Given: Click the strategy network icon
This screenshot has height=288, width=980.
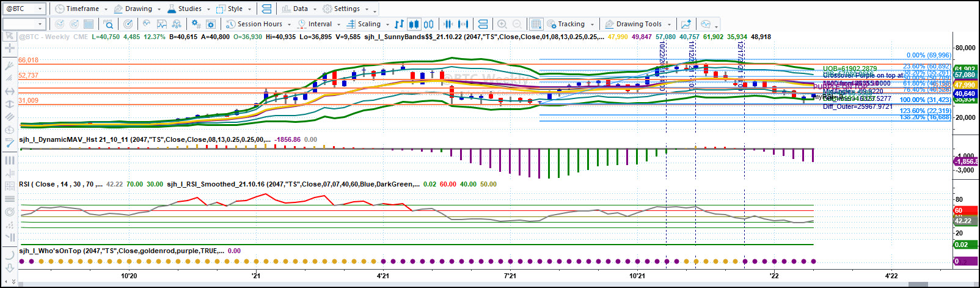Looking at the screenshot, I should click(177, 24).
